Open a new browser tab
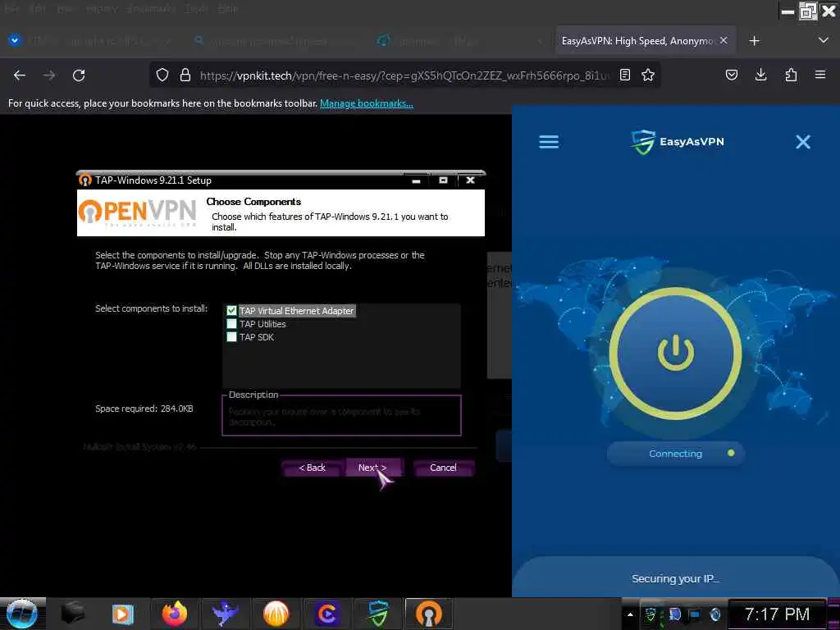Viewport: 840px width, 630px height. point(755,41)
